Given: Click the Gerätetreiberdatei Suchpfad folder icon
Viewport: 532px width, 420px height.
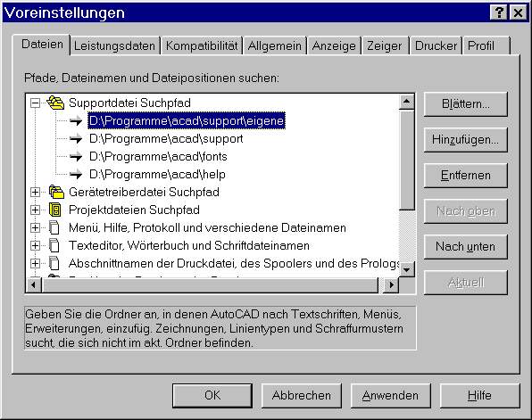Looking at the screenshot, I should (x=56, y=192).
